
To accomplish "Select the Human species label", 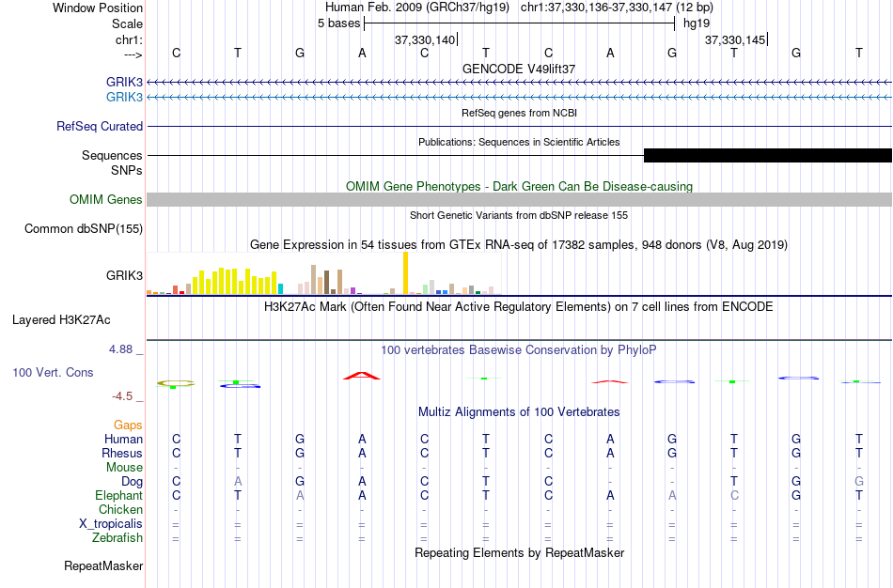I will pos(123,439).
